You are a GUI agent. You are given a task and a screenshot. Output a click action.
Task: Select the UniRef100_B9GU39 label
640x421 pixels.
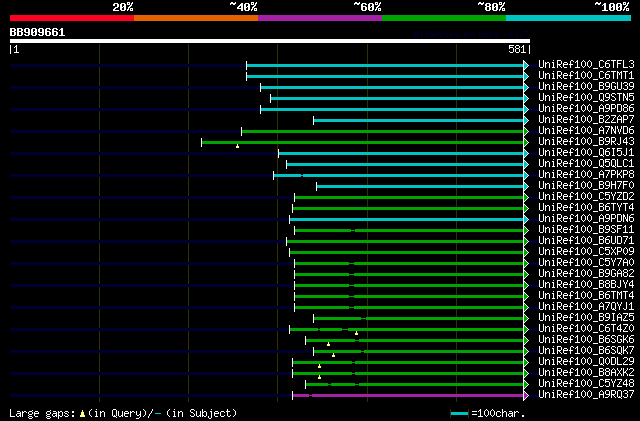tap(586, 87)
